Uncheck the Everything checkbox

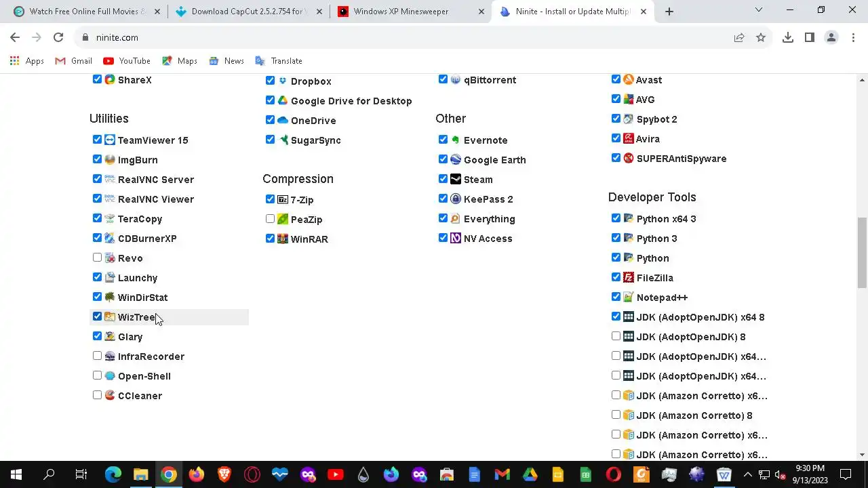click(x=443, y=218)
